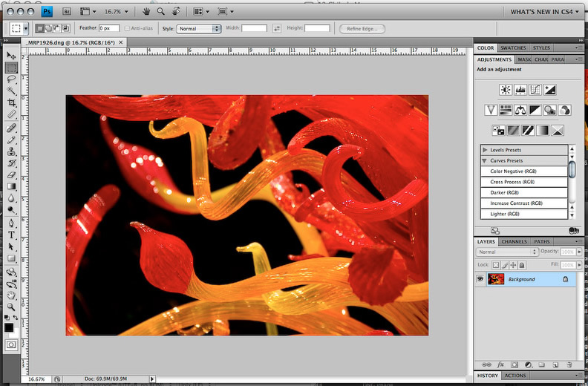Image resolution: width=588 pixels, height=386 pixels.
Task: Launch Bridge from the application bar
Action: (x=66, y=12)
